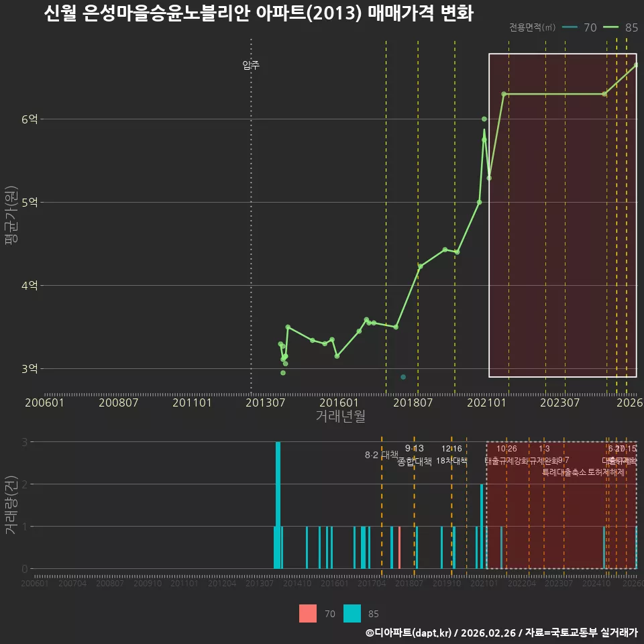Click the '8·2 대책' policy annotation
The image size is (644, 644).
point(382,455)
